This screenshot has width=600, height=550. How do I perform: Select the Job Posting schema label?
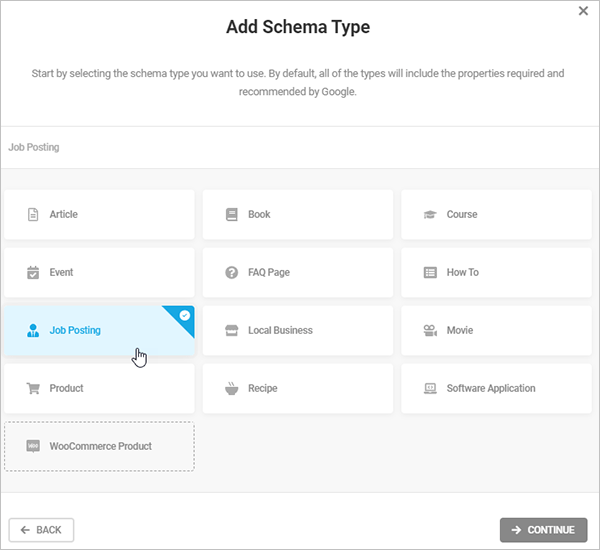click(x=75, y=330)
